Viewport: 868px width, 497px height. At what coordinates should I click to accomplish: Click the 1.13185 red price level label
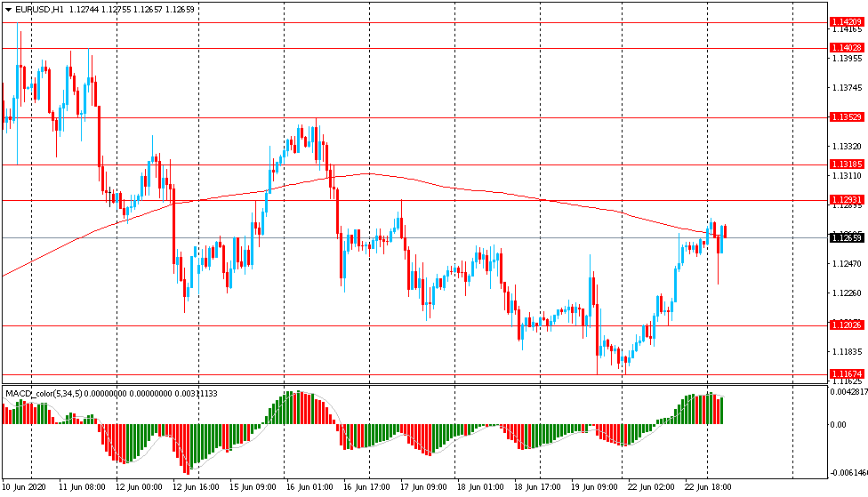pos(847,164)
